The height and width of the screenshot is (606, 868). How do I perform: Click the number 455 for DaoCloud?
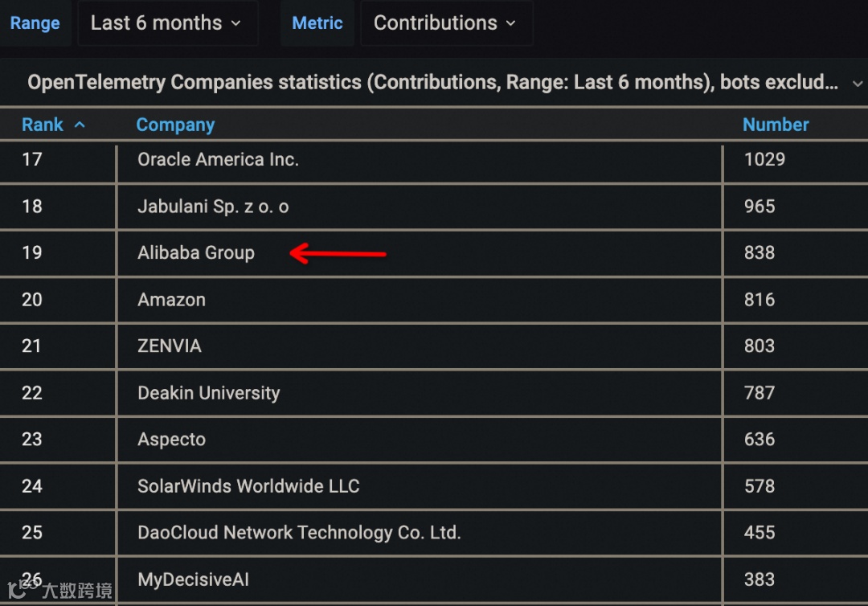coord(759,532)
